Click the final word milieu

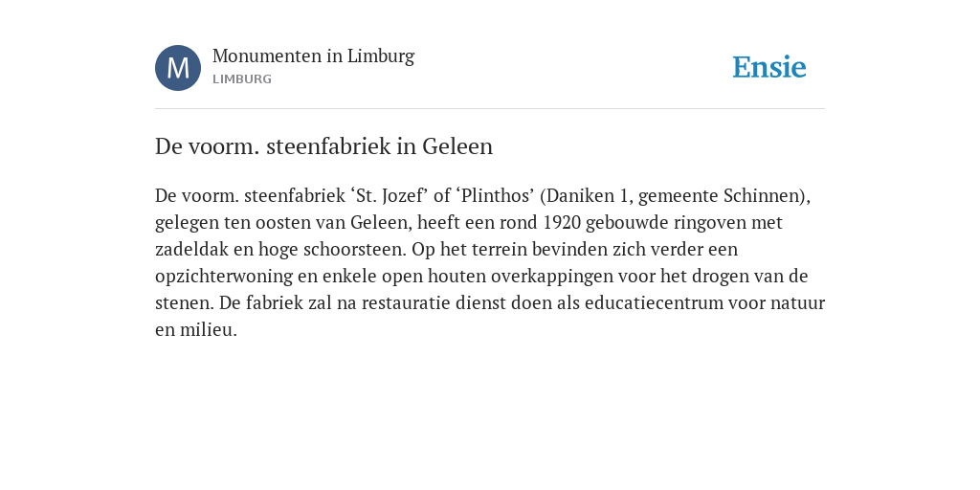208,330
